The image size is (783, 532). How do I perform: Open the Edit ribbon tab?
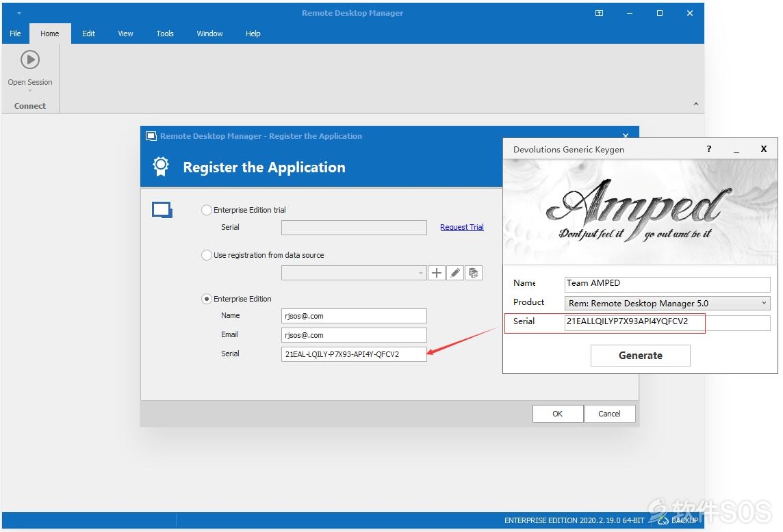[x=88, y=34]
